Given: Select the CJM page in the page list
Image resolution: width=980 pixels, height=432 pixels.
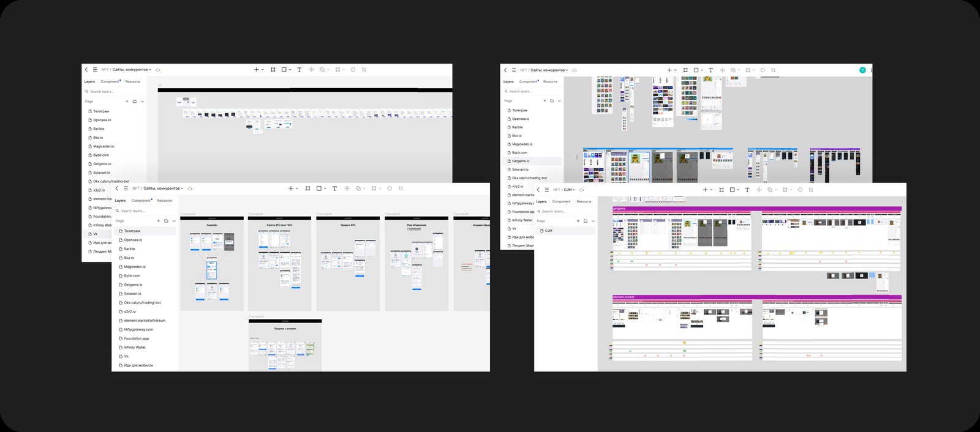Looking at the screenshot, I should 565,231.
